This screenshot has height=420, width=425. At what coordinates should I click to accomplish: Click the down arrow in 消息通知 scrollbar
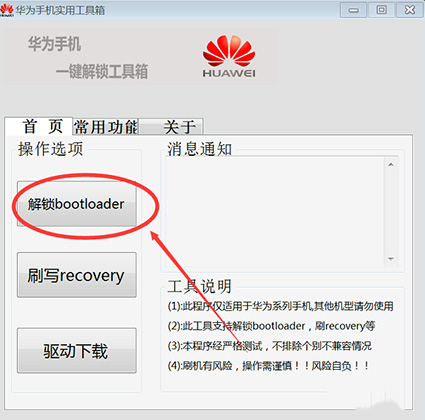391,259
